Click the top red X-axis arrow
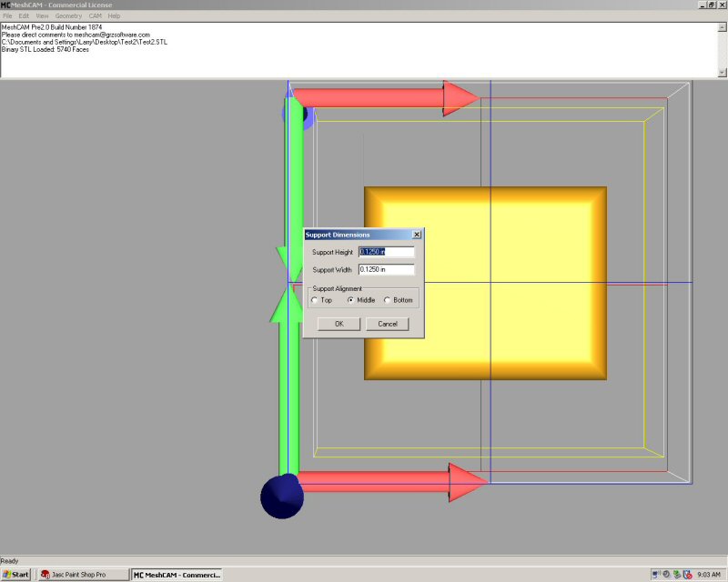The height and width of the screenshot is (582, 728). pos(382,97)
